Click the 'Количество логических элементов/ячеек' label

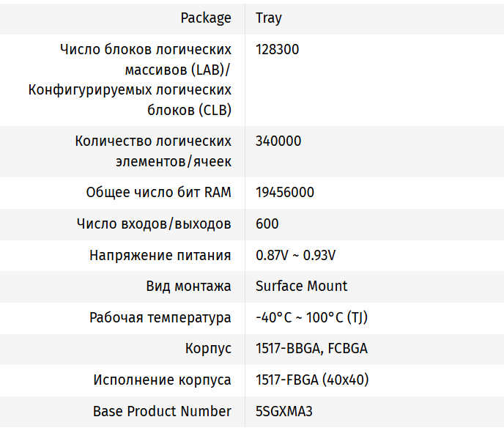[153, 151]
